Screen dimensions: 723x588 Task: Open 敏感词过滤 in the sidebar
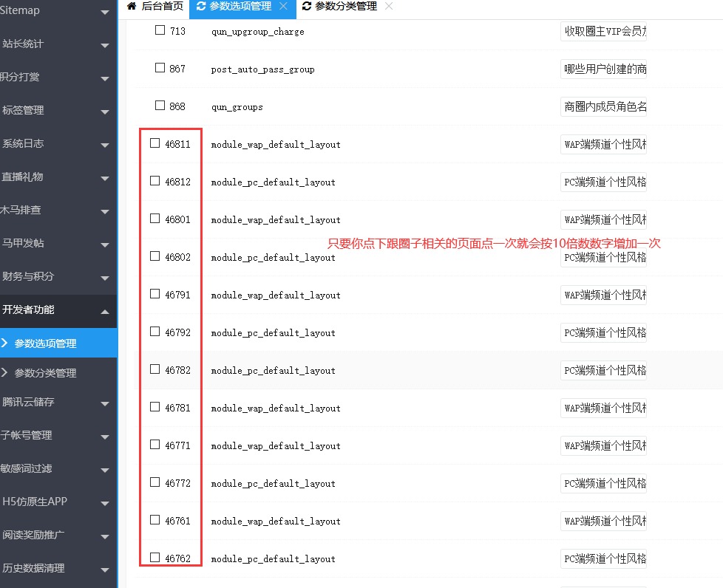point(27,468)
